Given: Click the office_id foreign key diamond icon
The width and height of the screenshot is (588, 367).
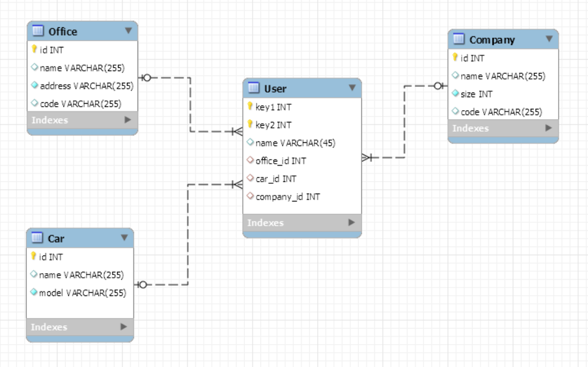Looking at the screenshot, I should tap(250, 160).
